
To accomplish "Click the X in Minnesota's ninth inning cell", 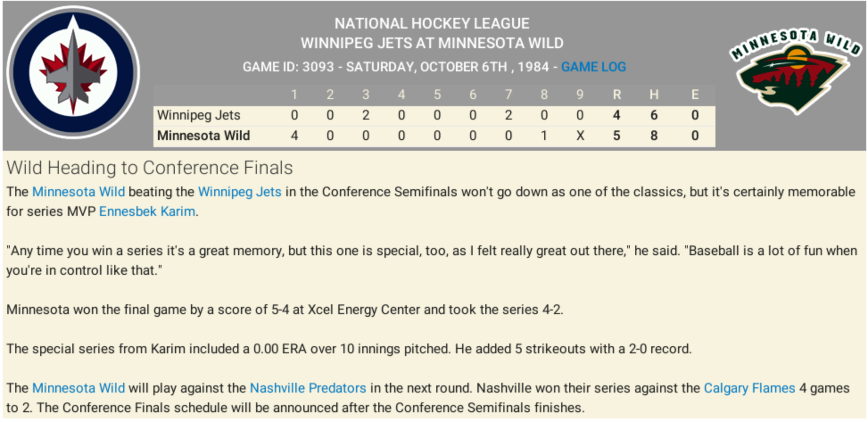I will coord(580,136).
